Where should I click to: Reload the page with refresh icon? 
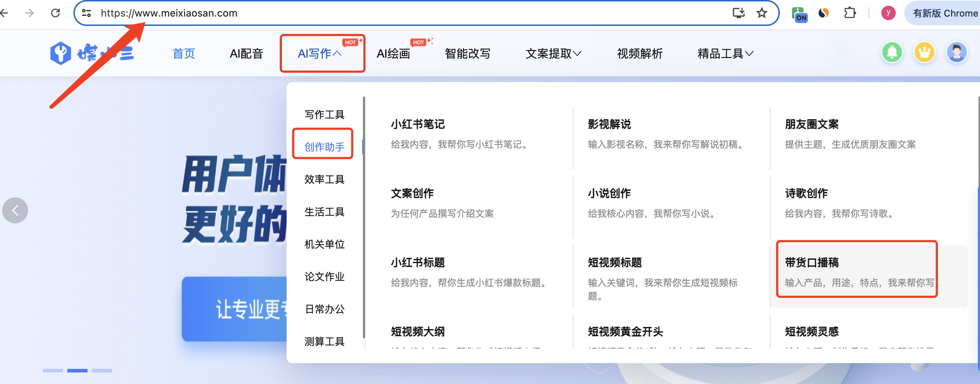coord(55,13)
